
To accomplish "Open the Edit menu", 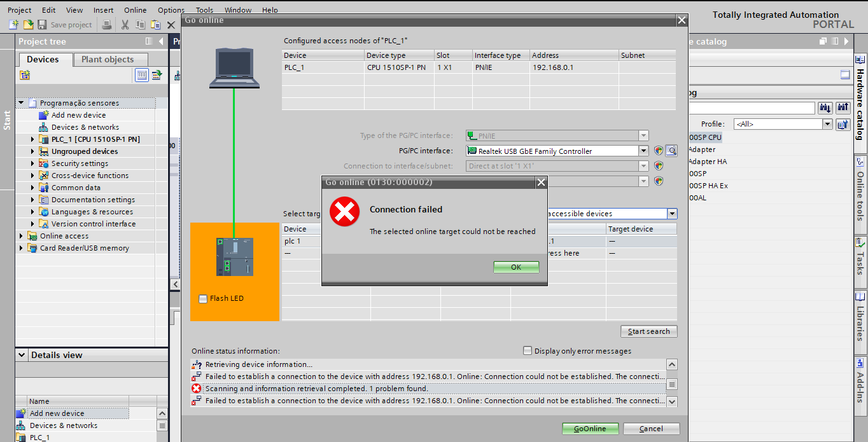I will click(x=48, y=10).
